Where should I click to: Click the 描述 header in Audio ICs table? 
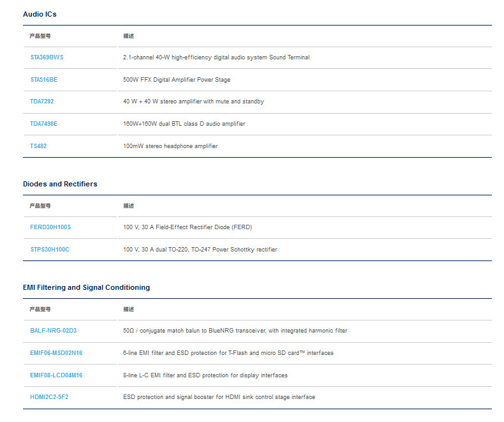click(x=129, y=36)
